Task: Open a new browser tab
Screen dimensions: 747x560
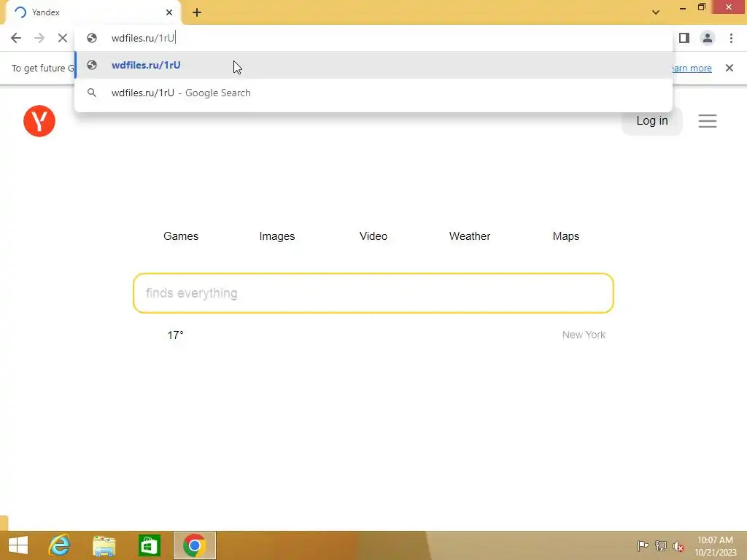Action: tap(197, 13)
